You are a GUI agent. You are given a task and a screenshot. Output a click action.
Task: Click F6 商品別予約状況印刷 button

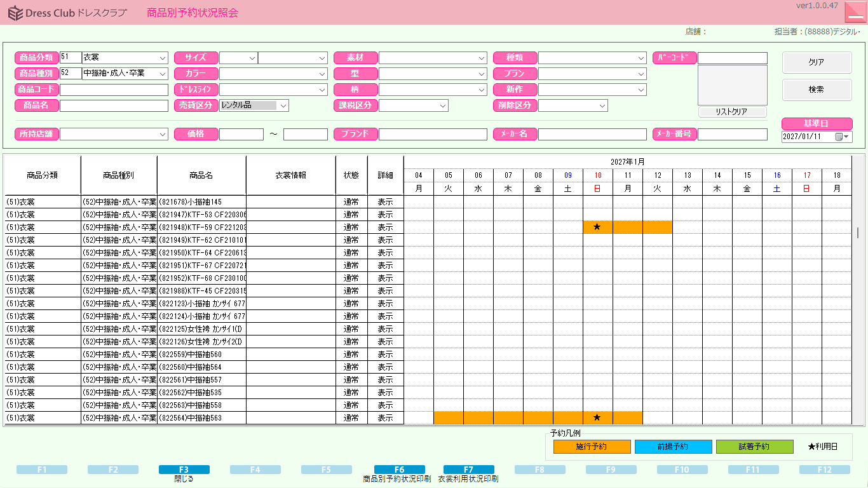[x=399, y=470]
